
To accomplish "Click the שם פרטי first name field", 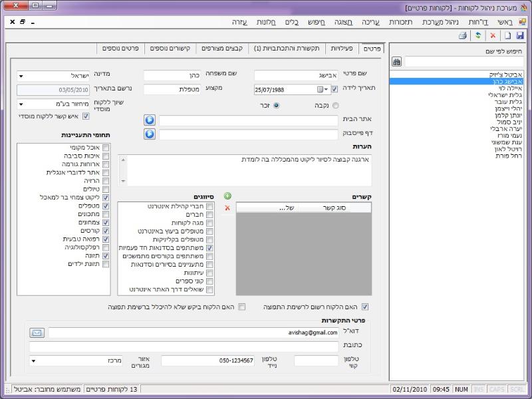I will (x=296, y=76).
